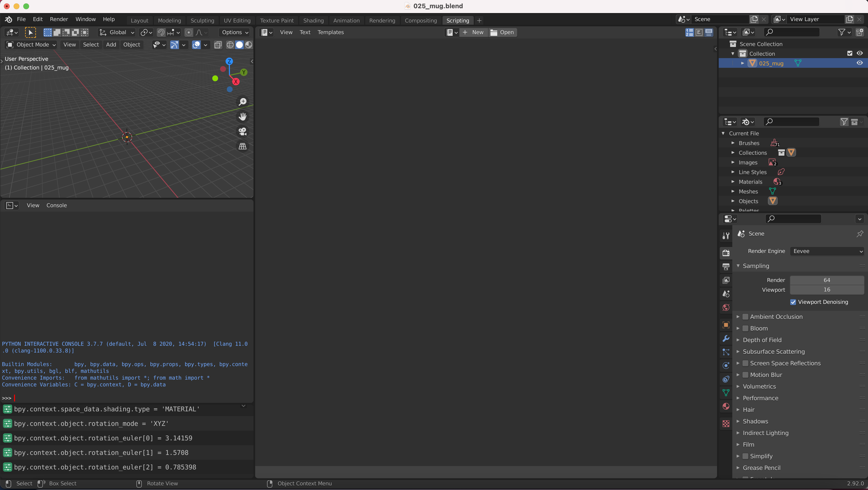
Task: Open the Tool properties tab
Action: 726,236
